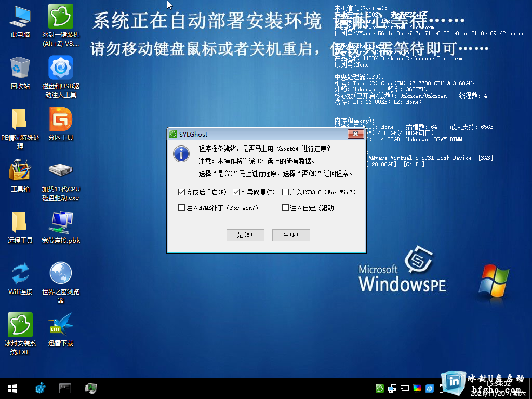
Task: Click the blue globe tray icon
Action: tap(430, 389)
